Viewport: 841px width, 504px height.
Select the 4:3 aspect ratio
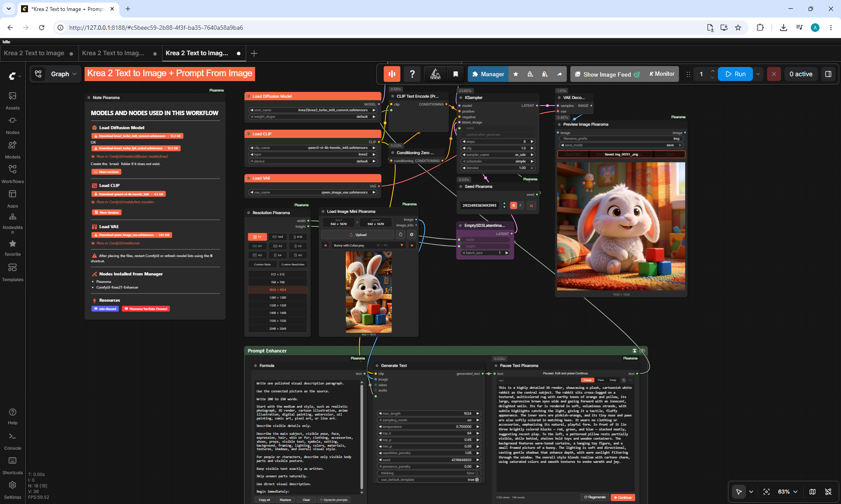tap(258, 255)
